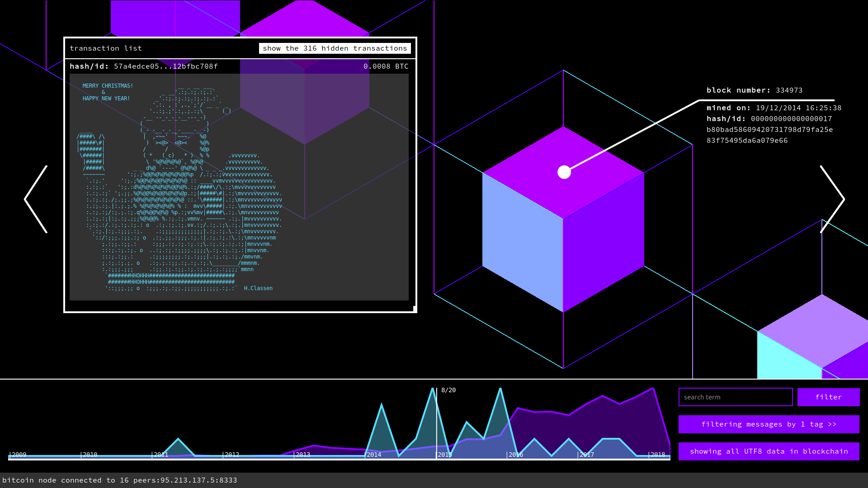Expand the filtering messages by 1 tag panel
Viewport: 868px width, 488px height.
pos(769,424)
